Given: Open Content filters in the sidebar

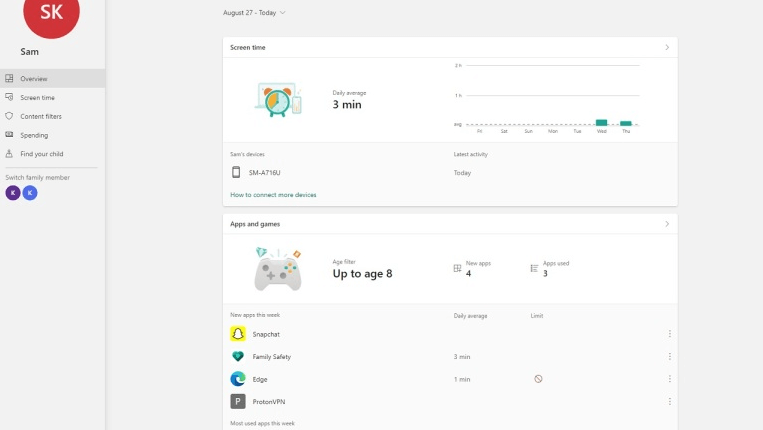Looking at the screenshot, I should pyautogui.click(x=40, y=116).
